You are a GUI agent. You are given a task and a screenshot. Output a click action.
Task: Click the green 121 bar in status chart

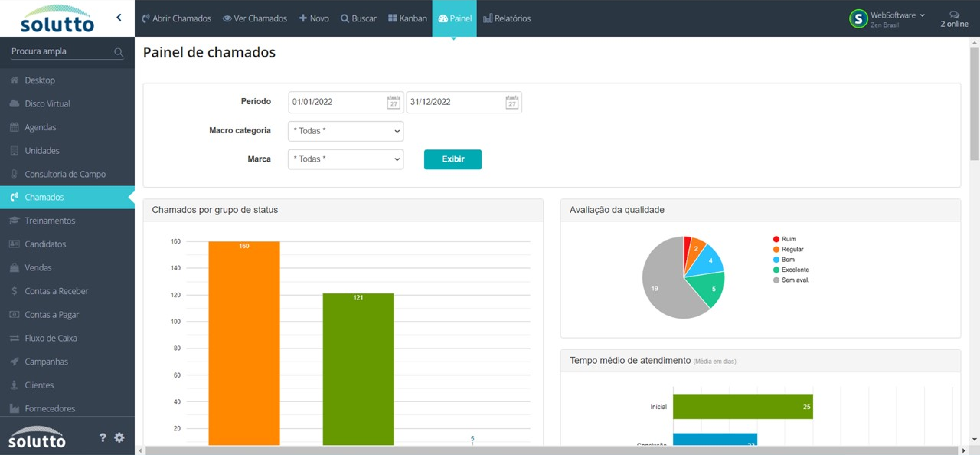coord(358,369)
